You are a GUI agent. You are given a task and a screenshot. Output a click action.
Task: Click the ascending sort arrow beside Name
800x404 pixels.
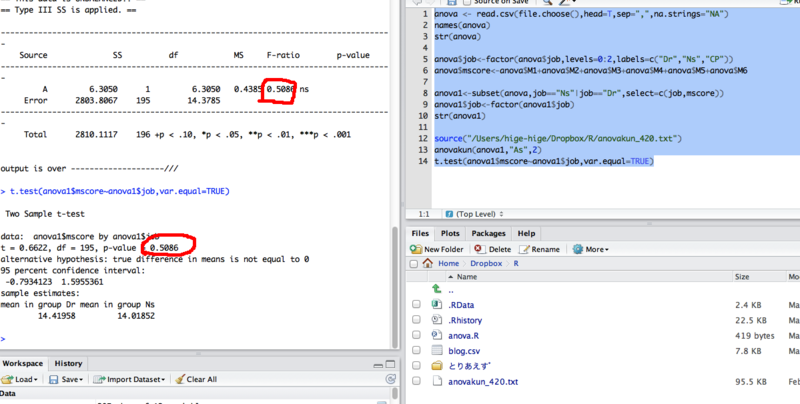click(451, 277)
